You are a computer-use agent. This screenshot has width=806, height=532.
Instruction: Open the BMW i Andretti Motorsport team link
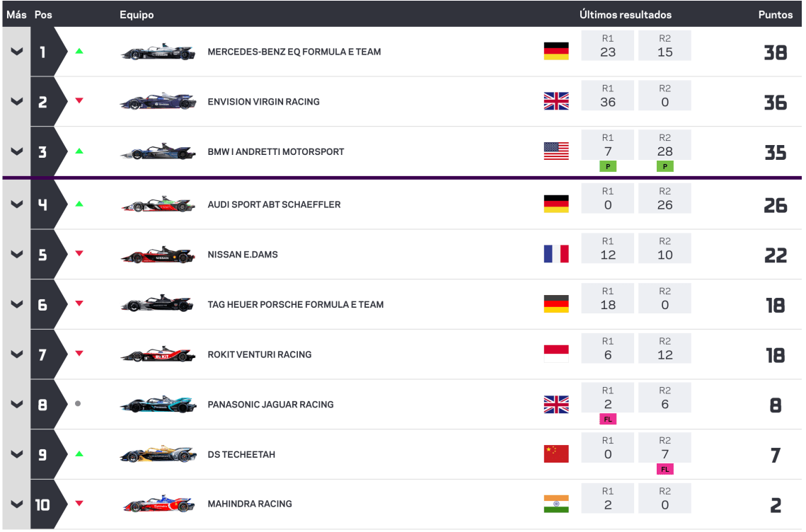(x=275, y=151)
